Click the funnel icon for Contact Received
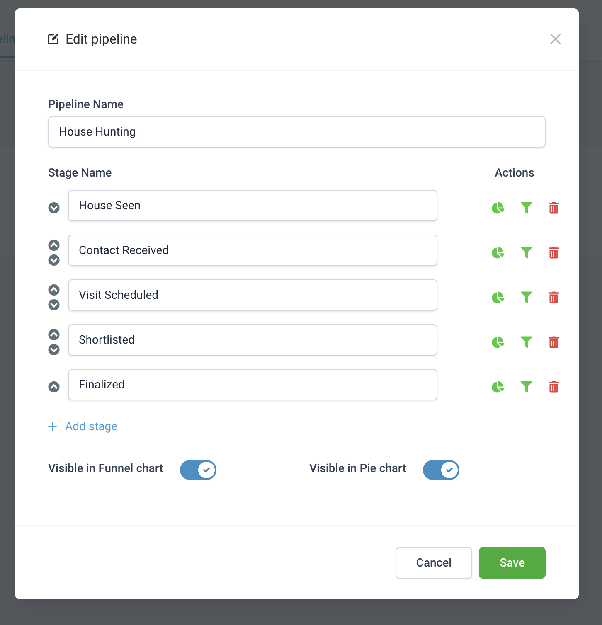Screen dimensions: 602x625 point(526,252)
